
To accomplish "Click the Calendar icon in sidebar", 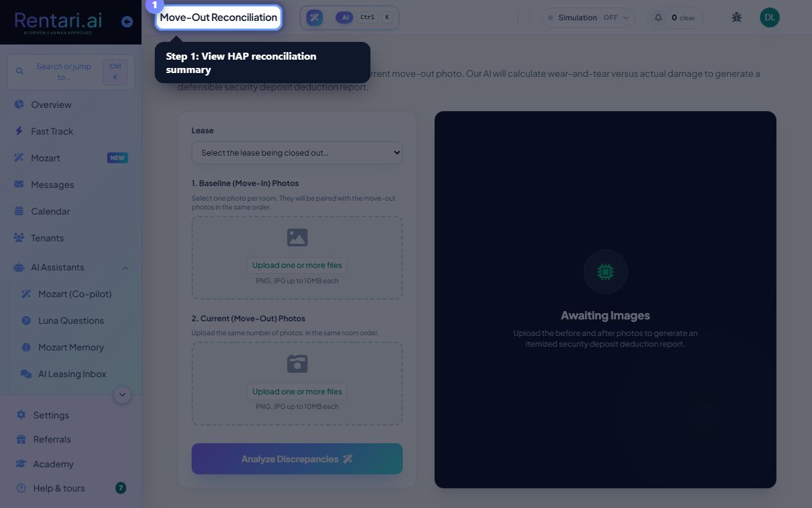I will (x=19, y=211).
